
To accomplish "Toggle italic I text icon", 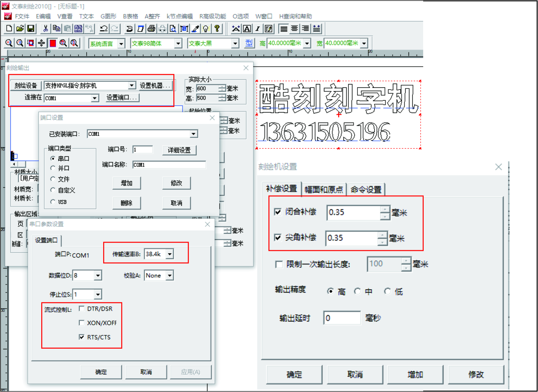I will [x=258, y=29].
